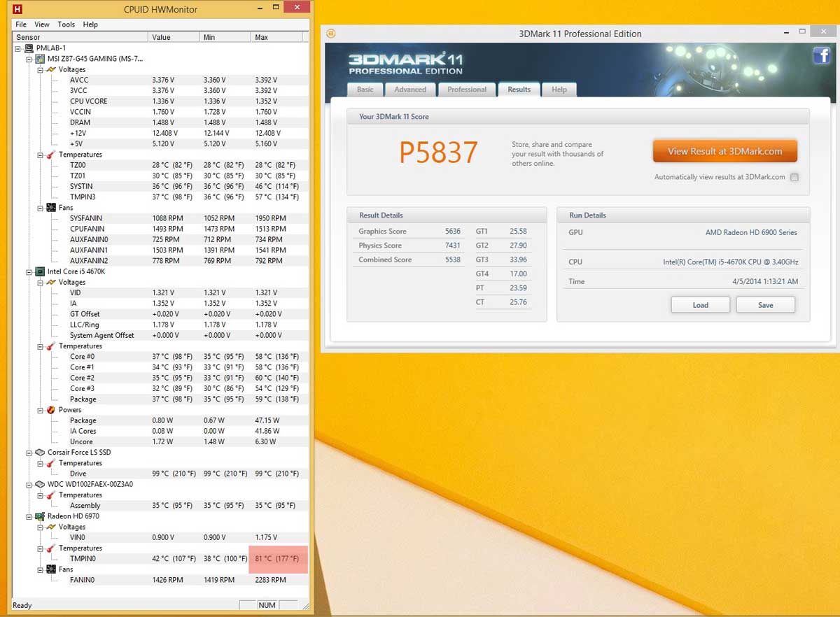
Task: Click the Physics Score value 7431
Action: (x=452, y=246)
